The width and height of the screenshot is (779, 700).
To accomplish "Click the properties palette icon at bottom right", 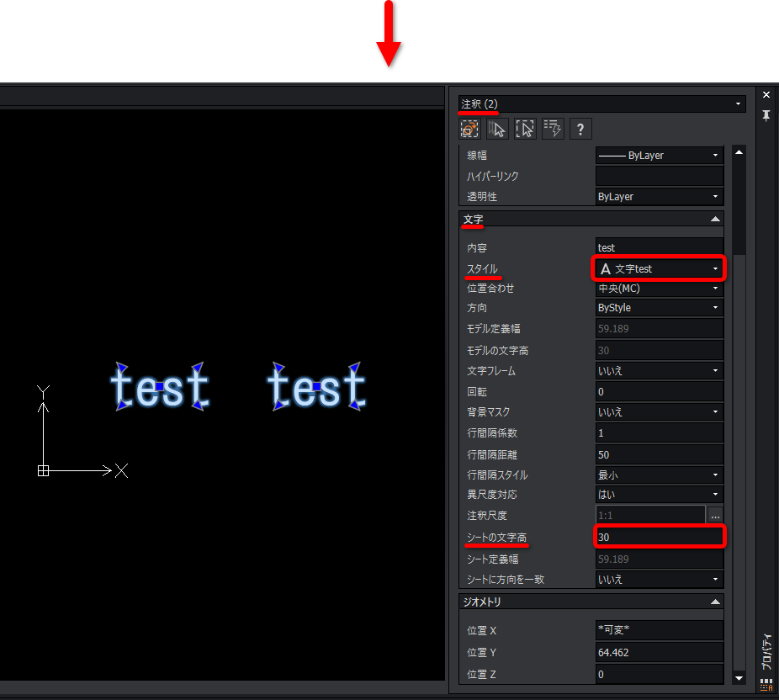I will (766, 685).
